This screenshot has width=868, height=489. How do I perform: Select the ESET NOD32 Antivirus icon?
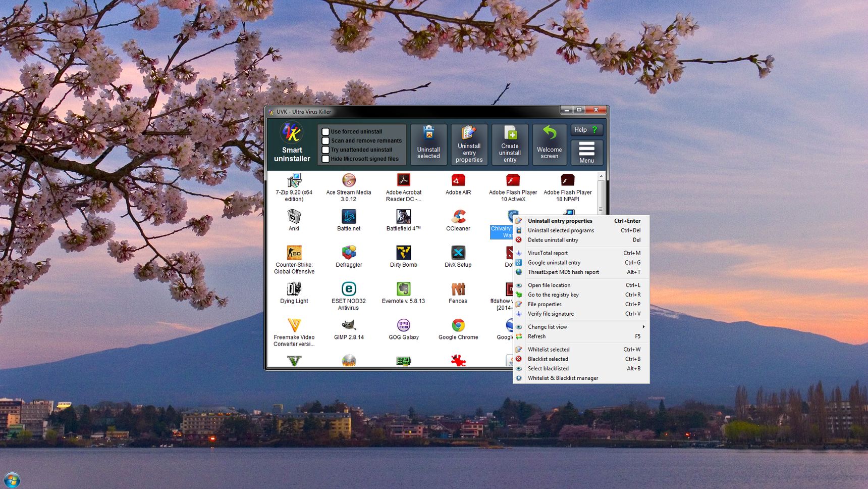pos(349,289)
